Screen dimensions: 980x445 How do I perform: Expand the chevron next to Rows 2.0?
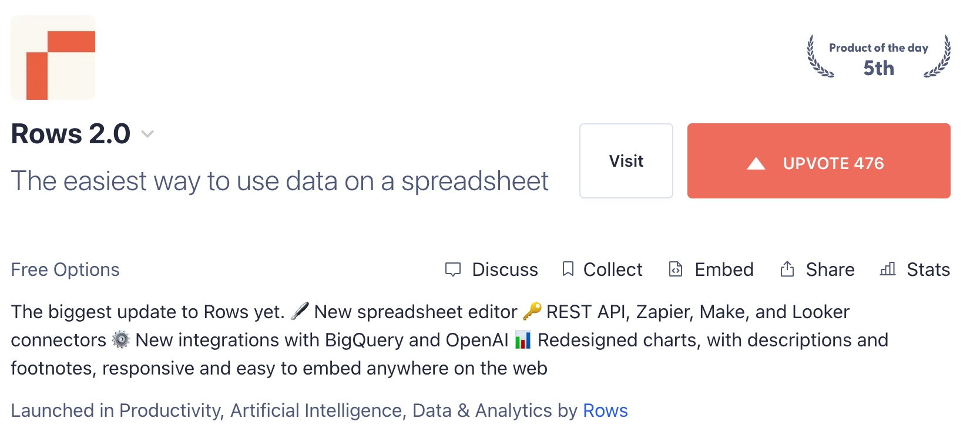147,134
